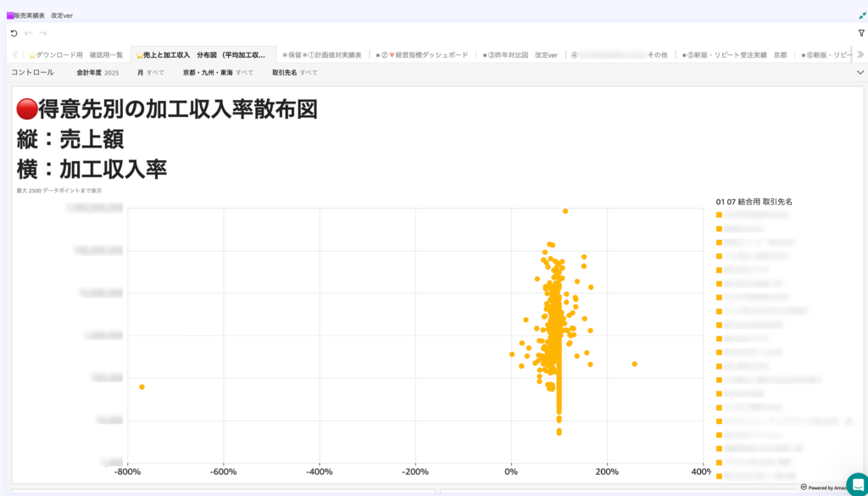
Task: Click the 縦：売上額 heading text
Action: pyautogui.click(x=71, y=140)
